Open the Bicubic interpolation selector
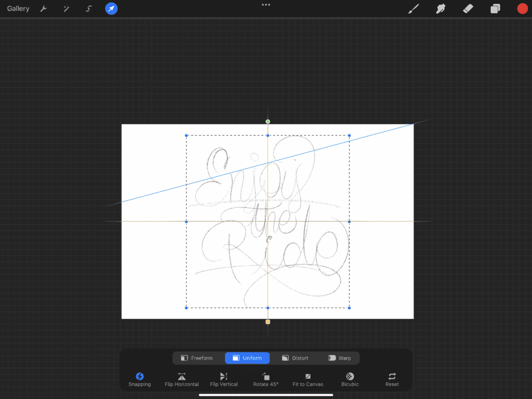The height and width of the screenshot is (399, 532). tap(349, 379)
